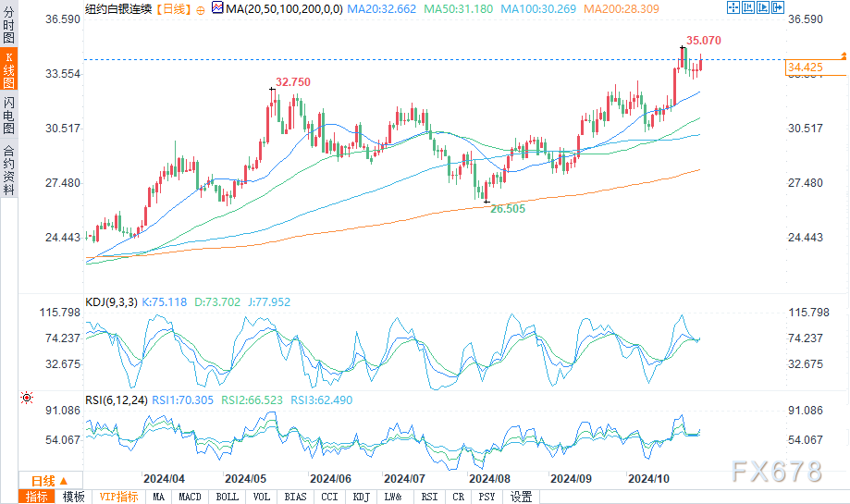This screenshot has width=850, height=504.
Task: Click the RSI3:62.490 value
Action: [322, 400]
